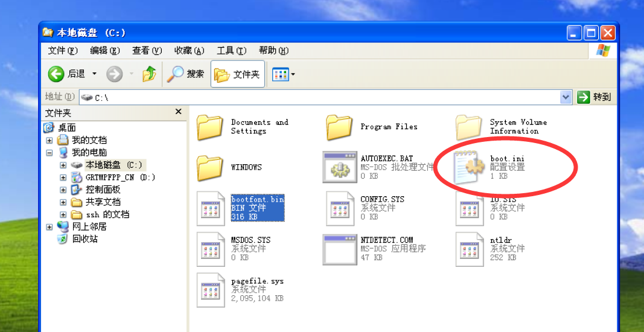The height and width of the screenshot is (332, 644).
Task: Select the bootfont.bin file icon
Action: tap(211, 208)
